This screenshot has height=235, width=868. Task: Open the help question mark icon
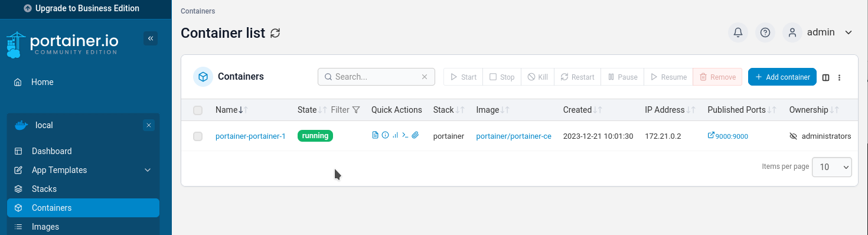click(765, 32)
